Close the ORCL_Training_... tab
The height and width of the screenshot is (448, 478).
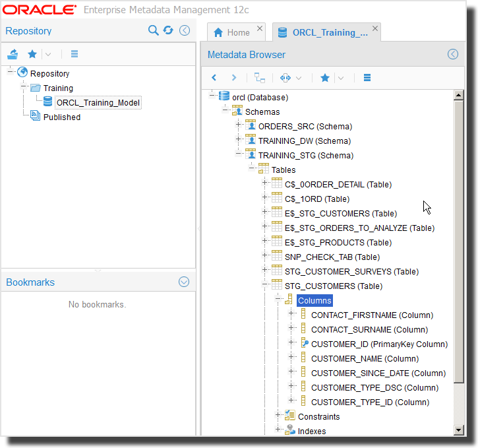coord(375,28)
